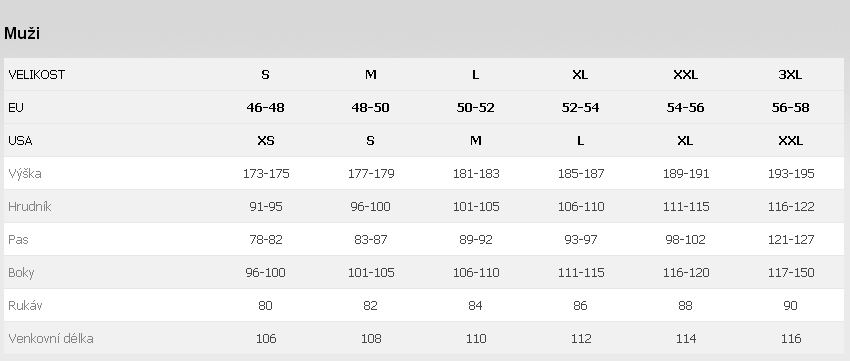Click the XXL header in VELIKOST row
This screenshot has width=850, height=361.
(685, 75)
